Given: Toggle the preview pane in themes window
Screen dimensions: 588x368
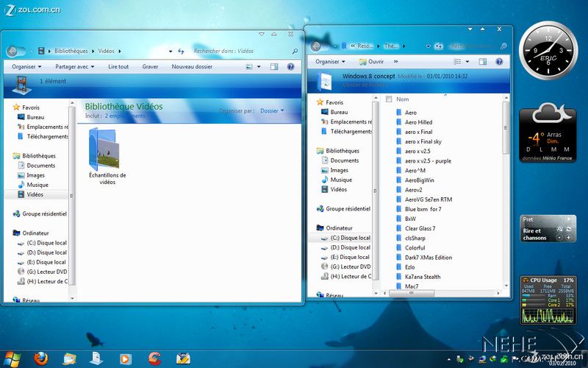Looking at the screenshot, I should (483, 62).
